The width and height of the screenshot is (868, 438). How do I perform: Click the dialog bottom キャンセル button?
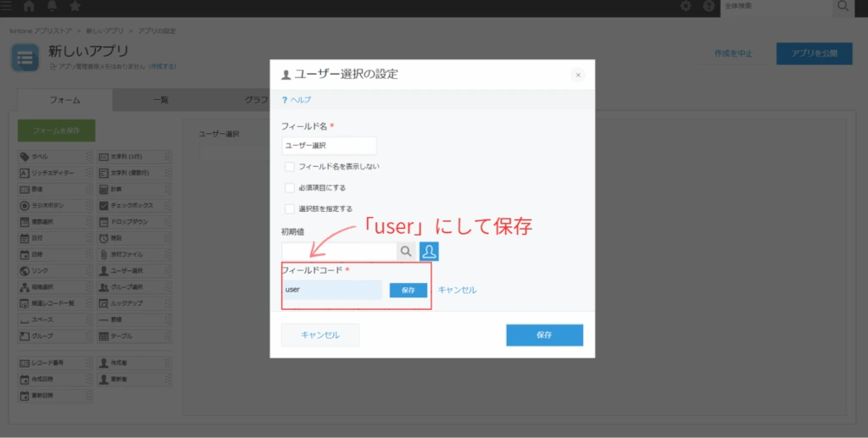pos(320,335)
